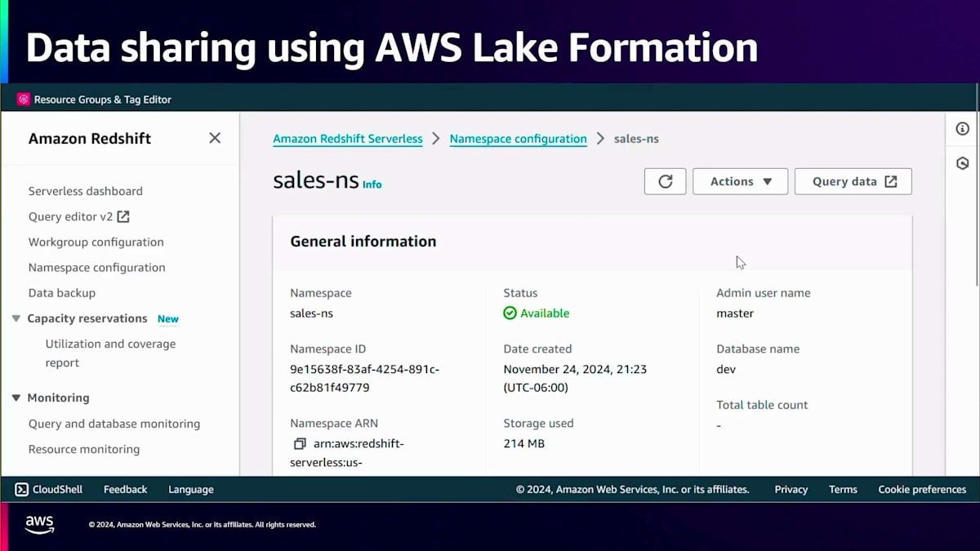Click the New badge beside Capacity reservations

tap(168, 319)
